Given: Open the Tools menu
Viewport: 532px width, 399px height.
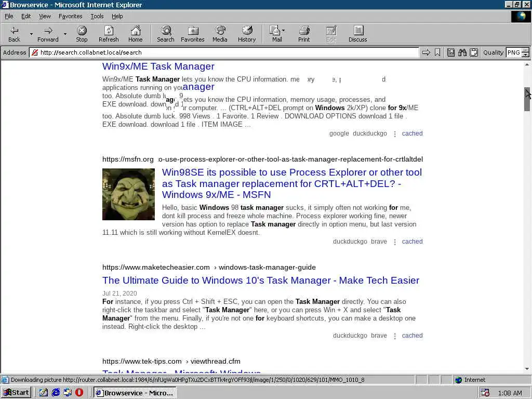Looking at the screenshot, I should [97, 16].
